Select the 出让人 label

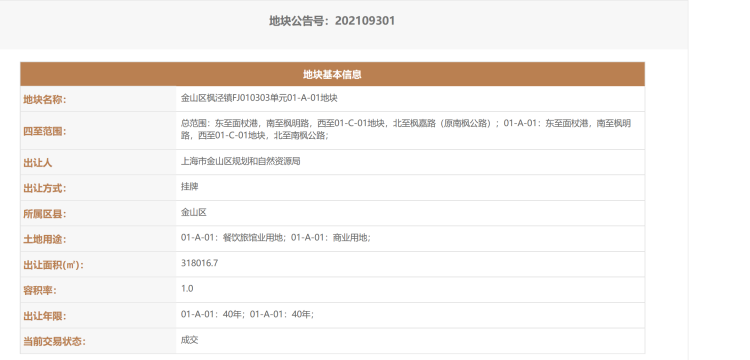click(38, 163)
